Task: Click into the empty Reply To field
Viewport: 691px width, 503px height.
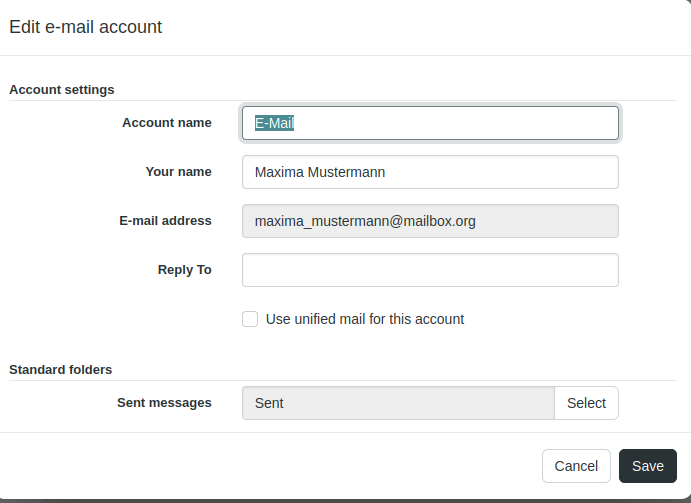Action: click(x=430, y=270)
